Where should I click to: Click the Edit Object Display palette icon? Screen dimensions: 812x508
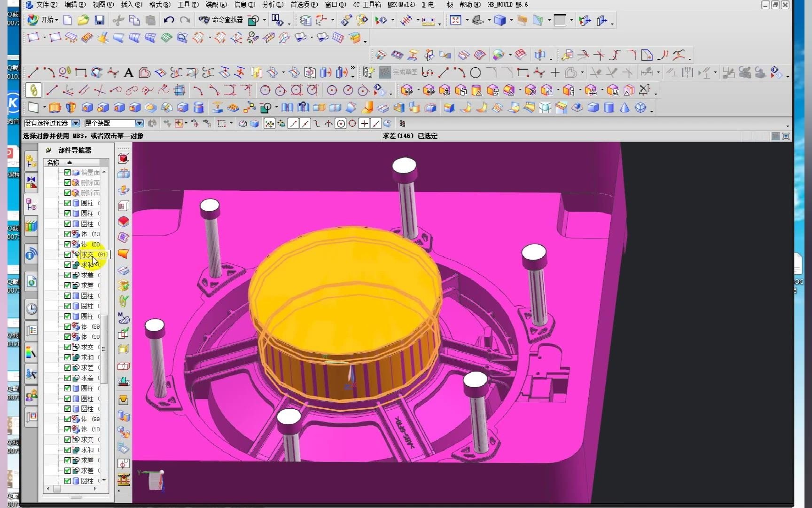362,20
